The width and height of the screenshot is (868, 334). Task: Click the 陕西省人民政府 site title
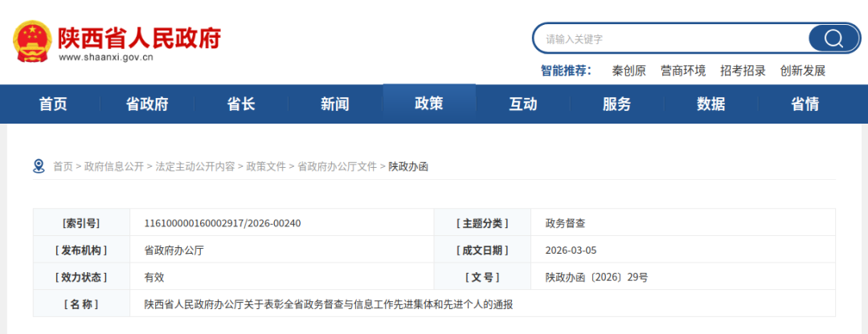point(138,37)
